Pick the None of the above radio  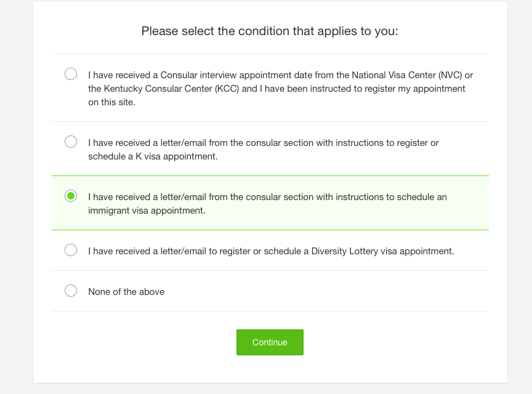click(71, 291)
